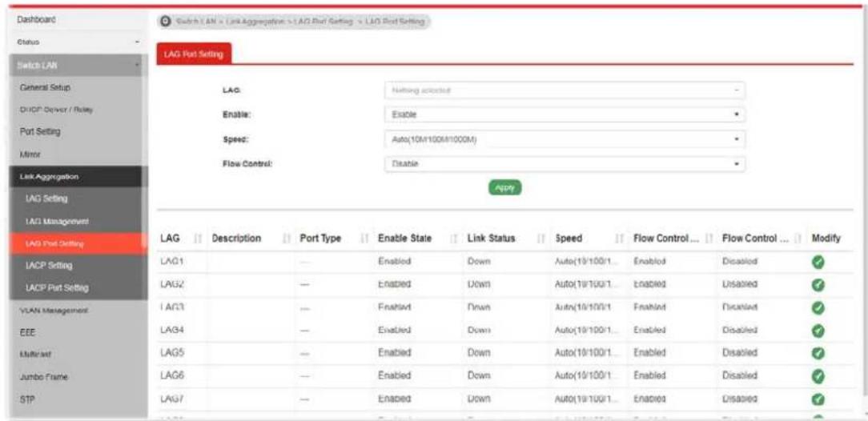Open the Speed dropdown

[x=564, y=138]
